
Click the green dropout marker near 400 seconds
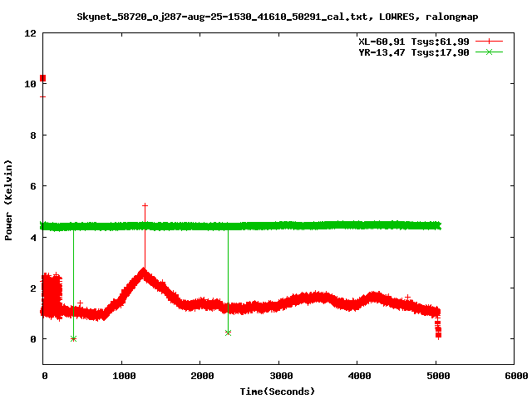coord(73,338)
